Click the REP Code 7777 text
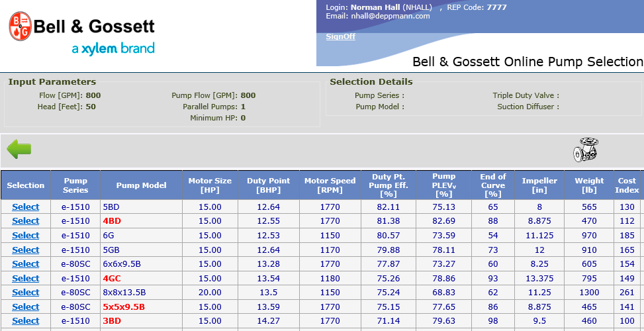The height and width of the screenshot is (331, 644). 477,7
